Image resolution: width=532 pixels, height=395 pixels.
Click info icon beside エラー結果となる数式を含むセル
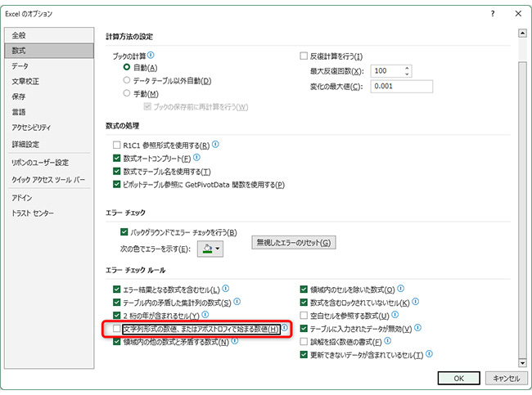tap(226, 289)
